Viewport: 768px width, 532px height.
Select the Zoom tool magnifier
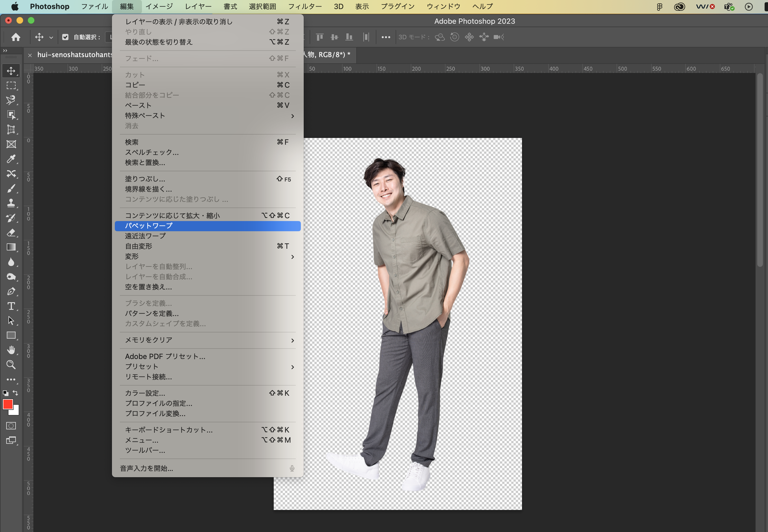11,365
